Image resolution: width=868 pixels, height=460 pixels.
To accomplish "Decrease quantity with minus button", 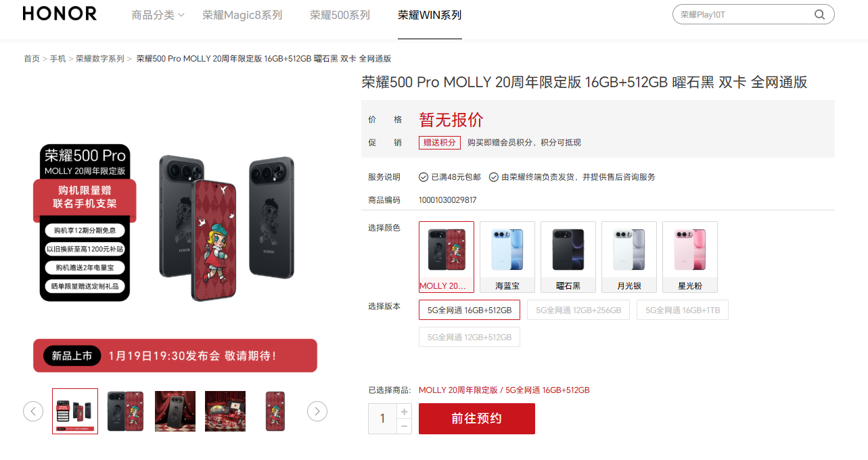I will pyautogui.click(x=404, y=426).
